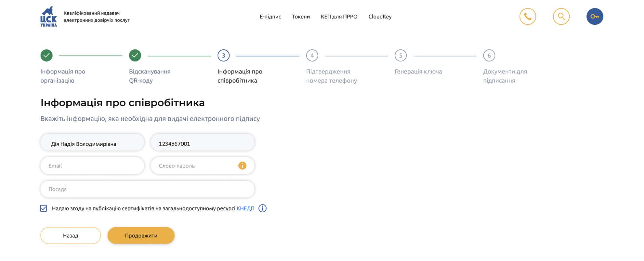Focus the Email input field

point(92,166)
